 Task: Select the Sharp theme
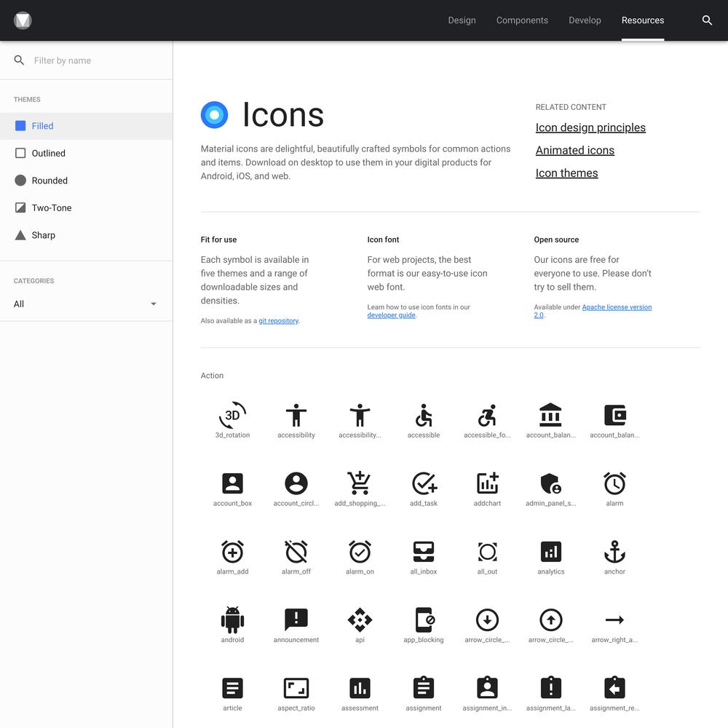point(87,235)
